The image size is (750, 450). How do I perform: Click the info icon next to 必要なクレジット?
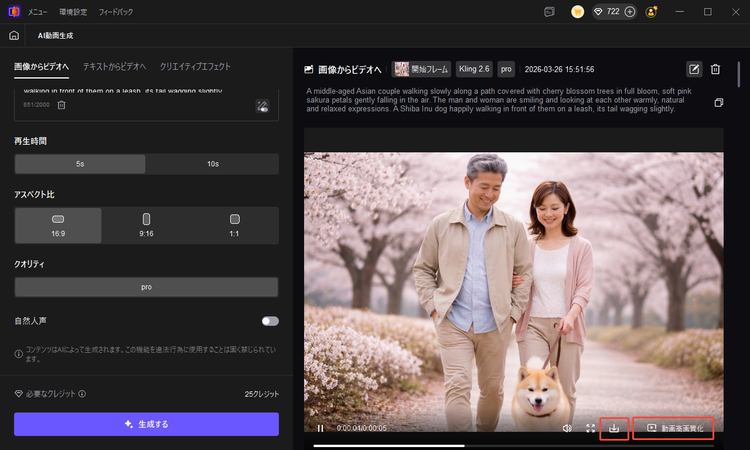[x=82, y=394]
